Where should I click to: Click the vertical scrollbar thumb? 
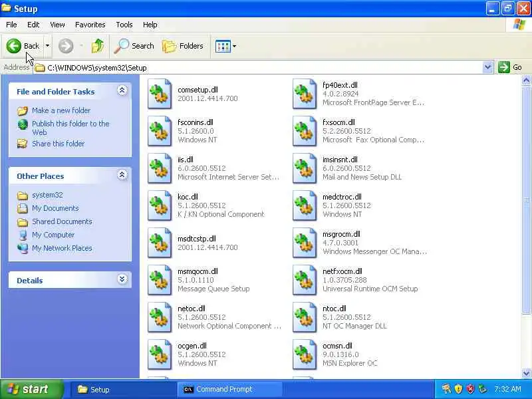tap(526, 200)
